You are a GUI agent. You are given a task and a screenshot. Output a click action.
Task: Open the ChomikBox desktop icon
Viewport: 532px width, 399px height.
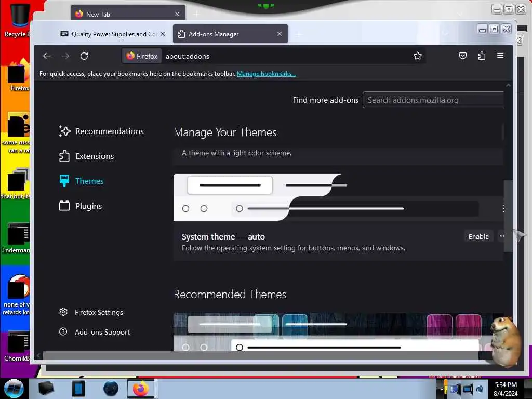pyautogui.click(x=17, y=346)
